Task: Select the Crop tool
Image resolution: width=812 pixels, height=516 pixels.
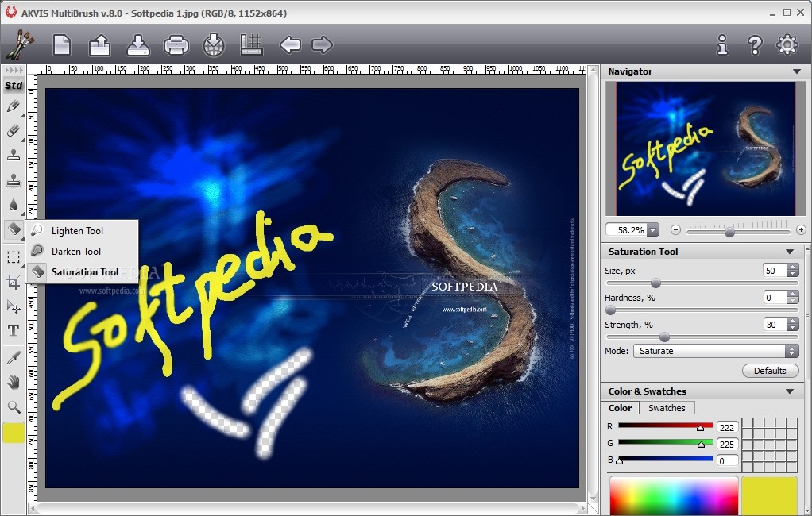Action: pyautogui.click(x=13, y=282)
